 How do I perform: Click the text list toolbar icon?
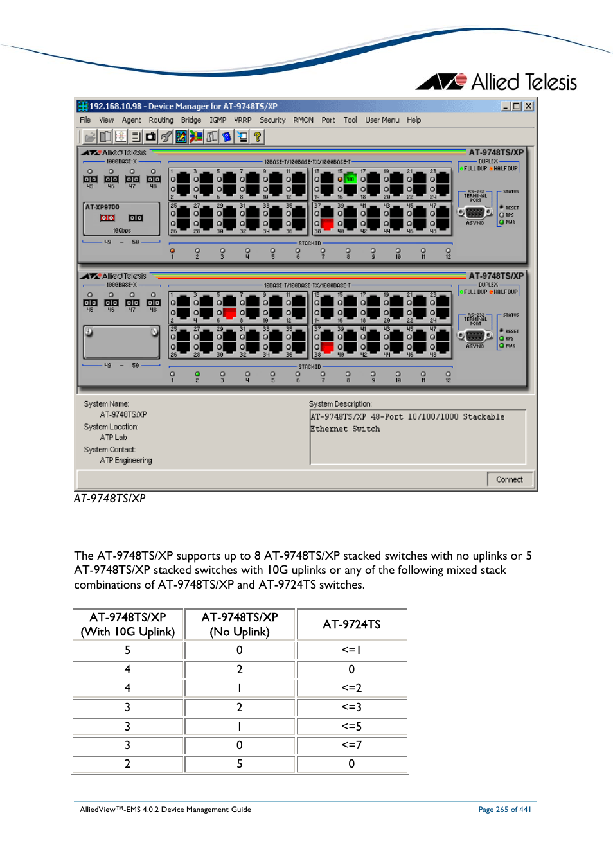[x=136, y=136]
